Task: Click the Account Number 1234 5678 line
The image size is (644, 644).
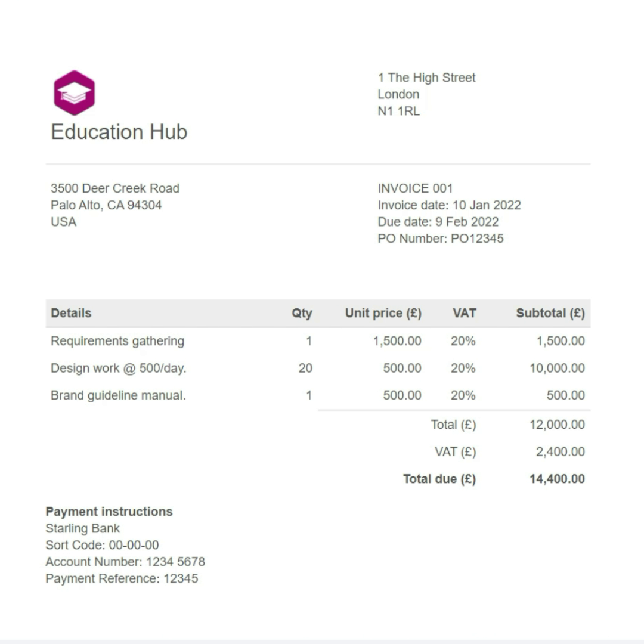Action: (x=125, y=562)
